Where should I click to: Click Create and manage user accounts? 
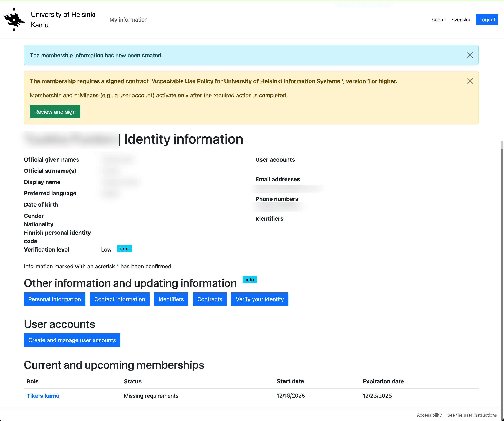[72, 340]
